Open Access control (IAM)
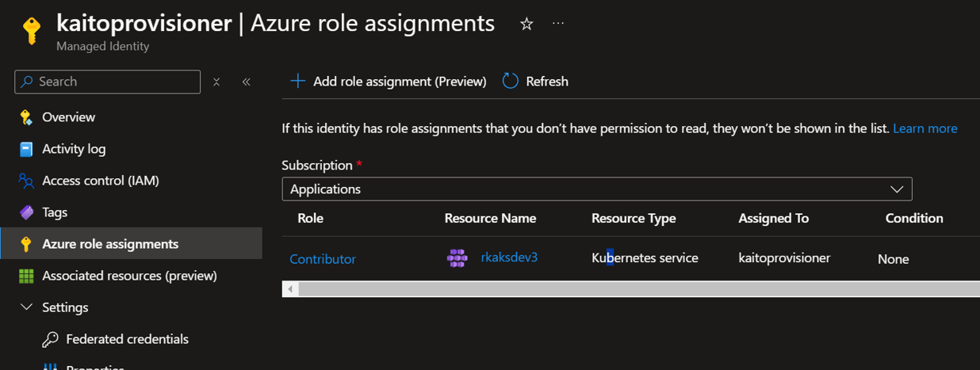This screenshot has height=370, width=980. (100, 181)
